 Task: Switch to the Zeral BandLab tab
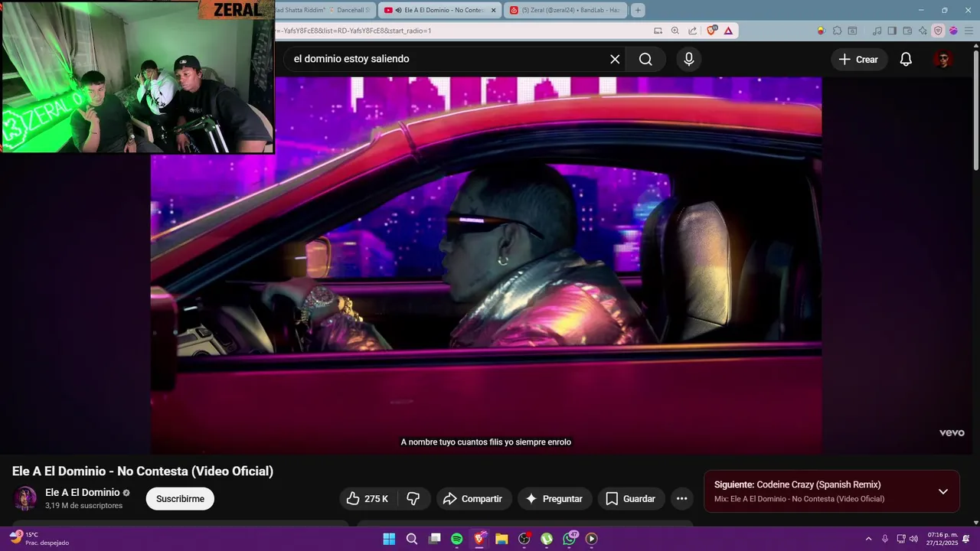pyautogui.click(x=565, y=10)
